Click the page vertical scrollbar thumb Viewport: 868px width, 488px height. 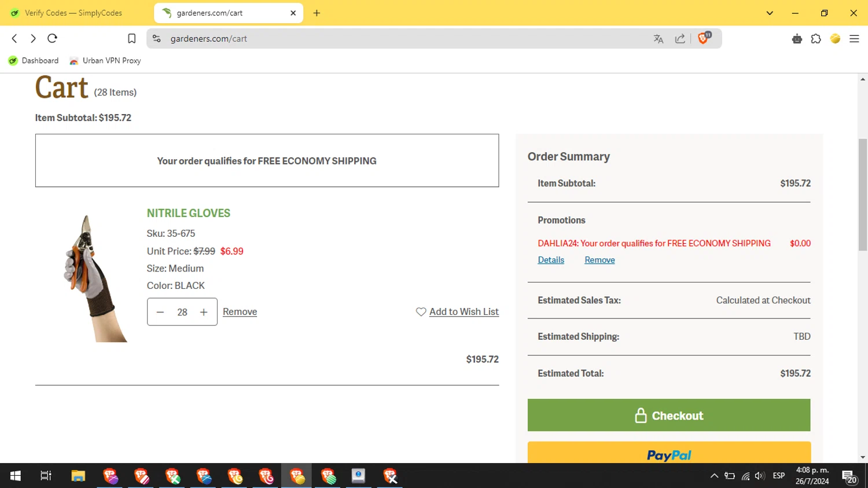pos(863,195)
